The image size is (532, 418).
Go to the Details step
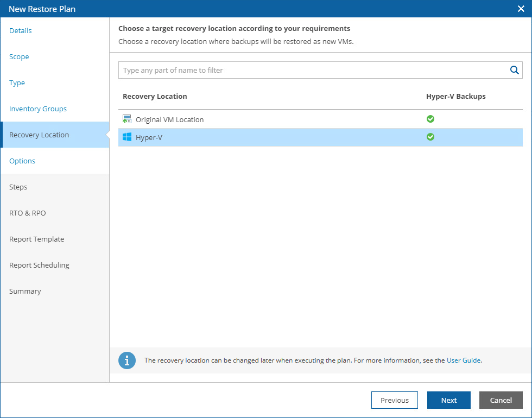pos(21,31)
